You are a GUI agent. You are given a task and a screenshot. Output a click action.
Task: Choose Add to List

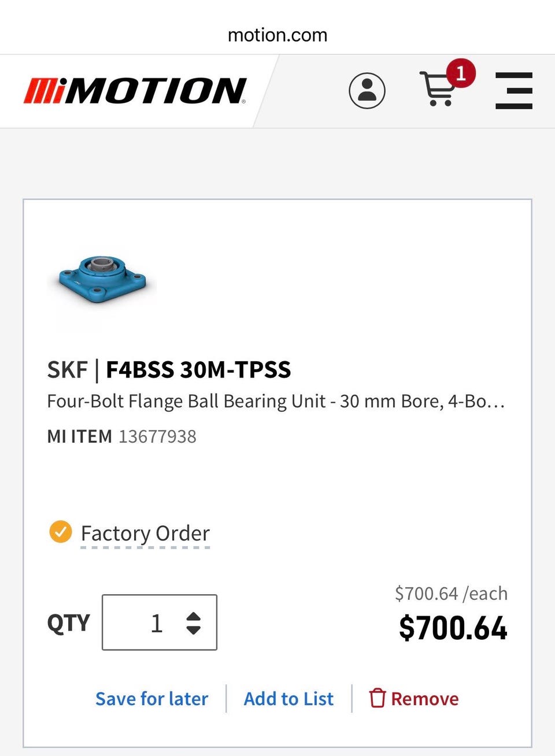pos(288,699)
